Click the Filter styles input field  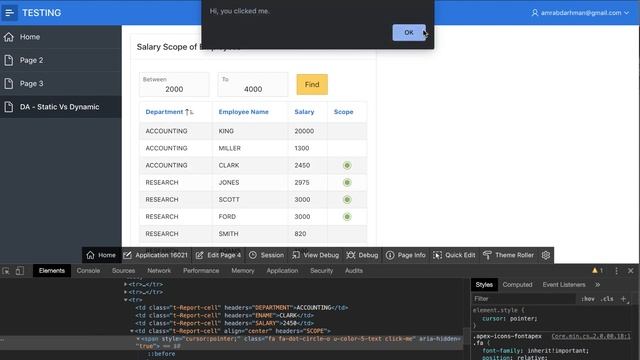[x=524, y=299]
